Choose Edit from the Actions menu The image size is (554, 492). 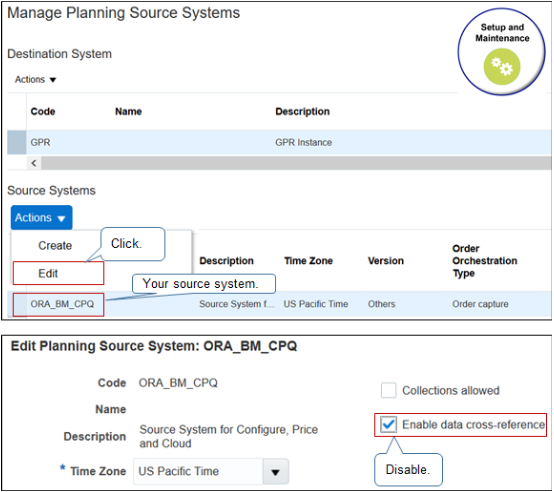tap(58, 273)
